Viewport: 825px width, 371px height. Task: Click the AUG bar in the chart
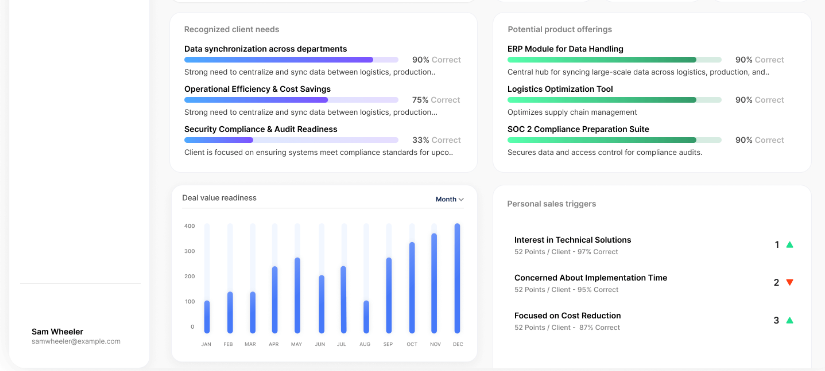coord(366,317)
